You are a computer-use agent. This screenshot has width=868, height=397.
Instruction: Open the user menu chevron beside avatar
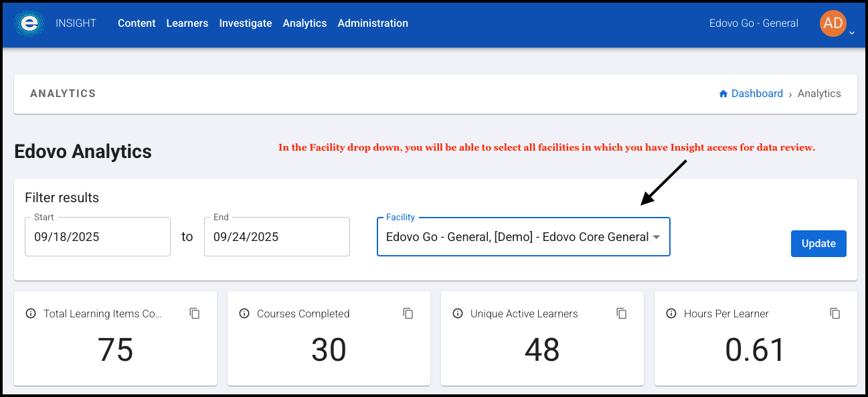click(x=852, y=32)
